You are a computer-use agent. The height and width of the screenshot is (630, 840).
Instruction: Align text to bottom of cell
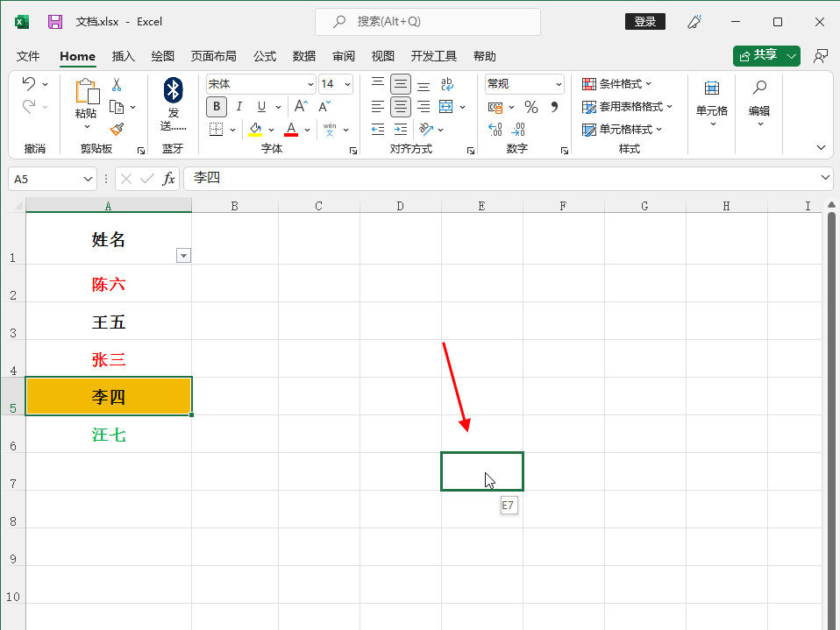(x=424, y=84)
